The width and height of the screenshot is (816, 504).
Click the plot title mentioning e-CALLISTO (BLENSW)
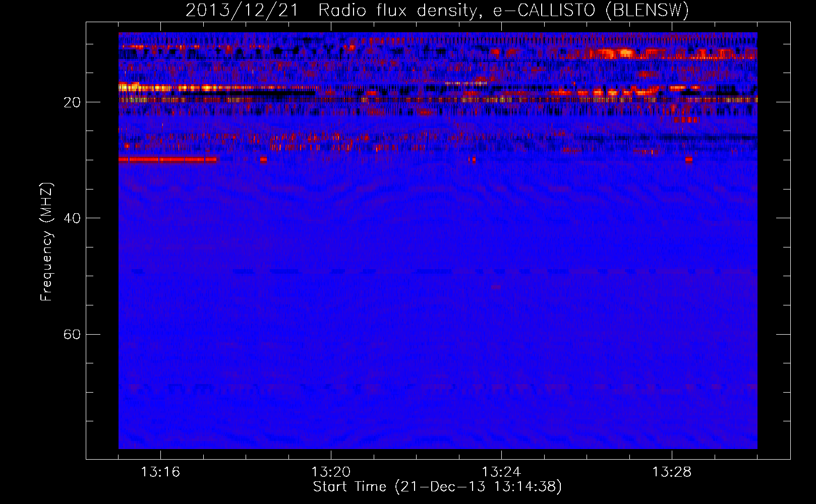point(437,10)
